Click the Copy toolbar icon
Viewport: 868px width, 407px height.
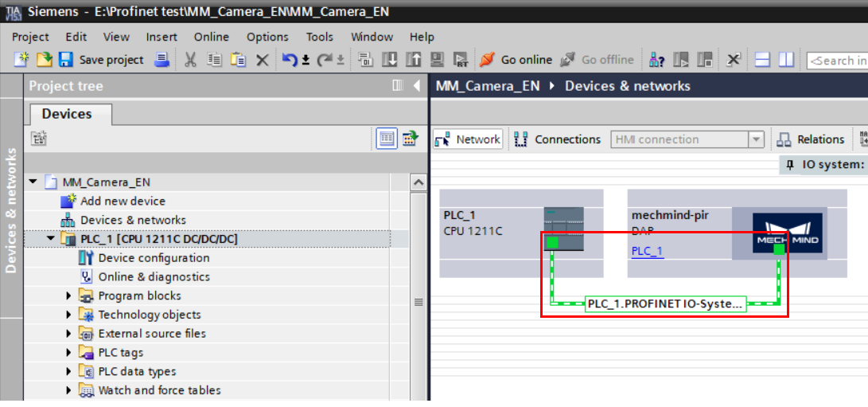pos(214,59)
